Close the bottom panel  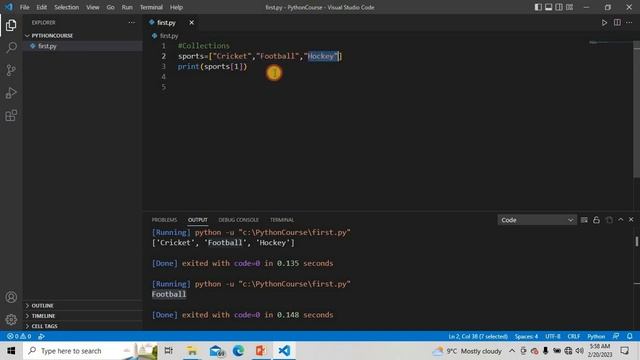coord(631,220)
